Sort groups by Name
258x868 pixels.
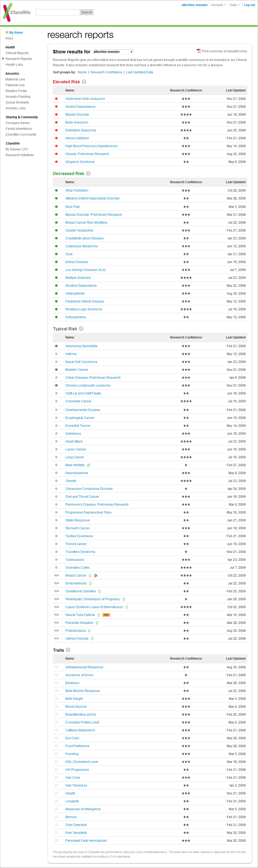pyautogui.click(x=82, y=72)
